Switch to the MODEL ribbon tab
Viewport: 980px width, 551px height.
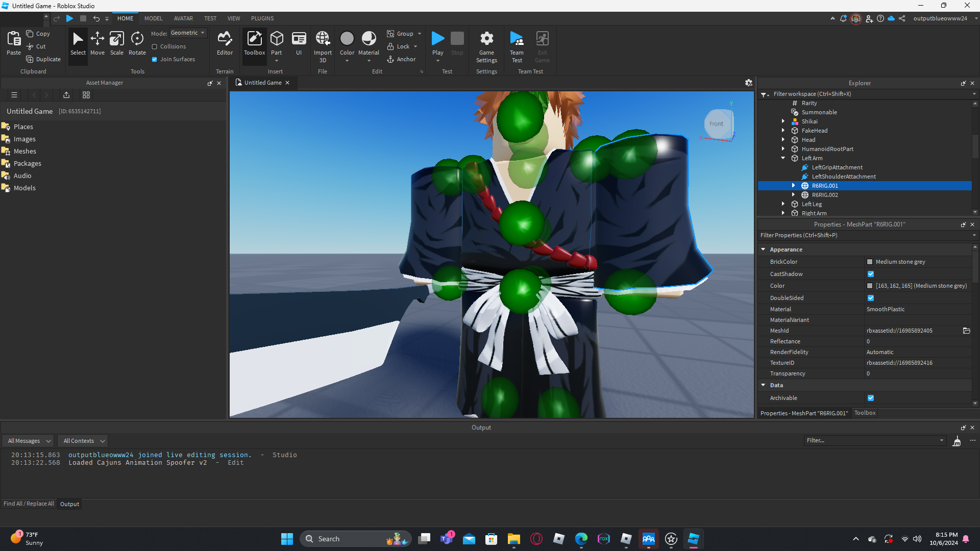[153, 18]
